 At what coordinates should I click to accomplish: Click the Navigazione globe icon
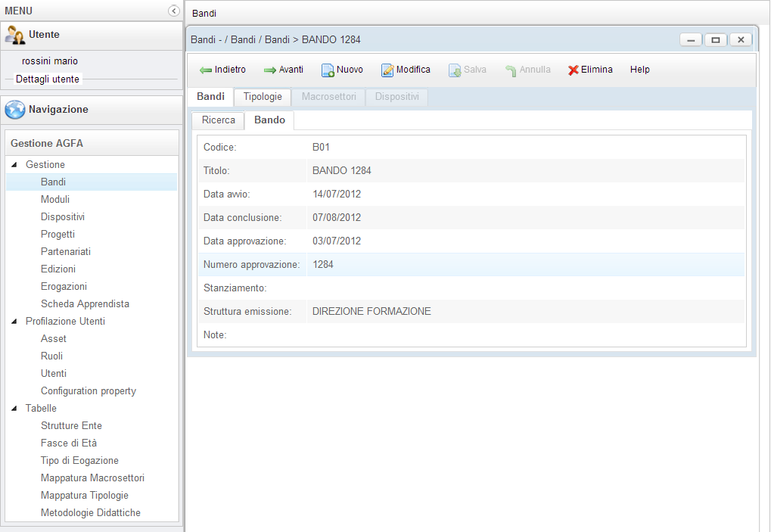click(x=15, y=110)
